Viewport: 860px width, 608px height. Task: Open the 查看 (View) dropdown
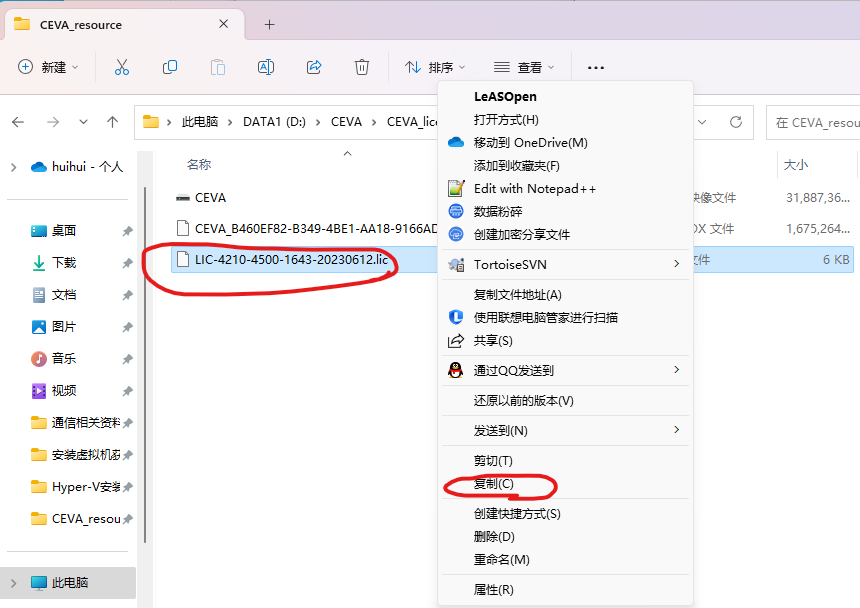coord(524,67)
